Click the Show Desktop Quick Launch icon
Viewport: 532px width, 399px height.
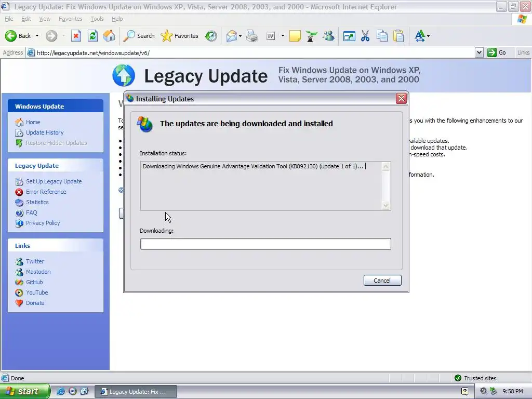point(84,391)
